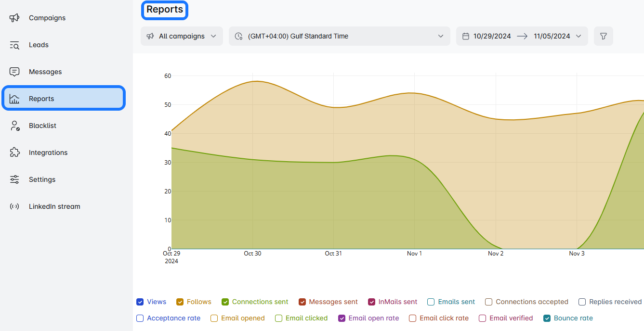The width and height of the screenshot is (644, 331).
Task: Click the start date 10/29/2024 field
Action: [492, 36]
